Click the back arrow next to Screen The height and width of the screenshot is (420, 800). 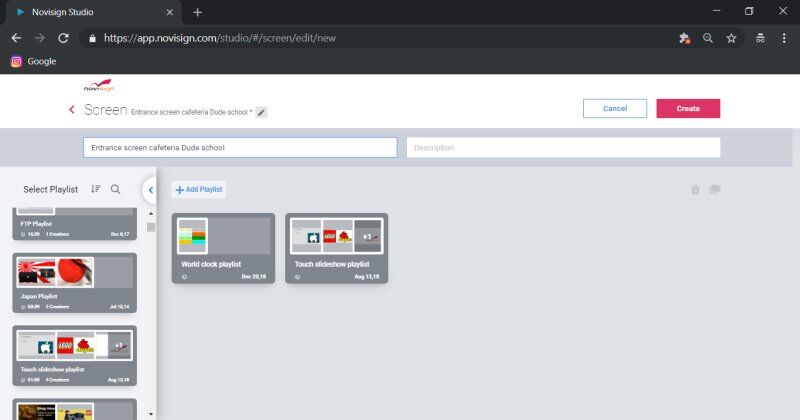click(x=72, y=109)
